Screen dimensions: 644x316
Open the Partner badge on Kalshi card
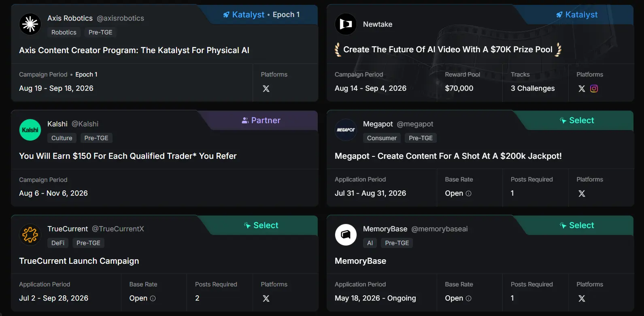pos(261,120)
